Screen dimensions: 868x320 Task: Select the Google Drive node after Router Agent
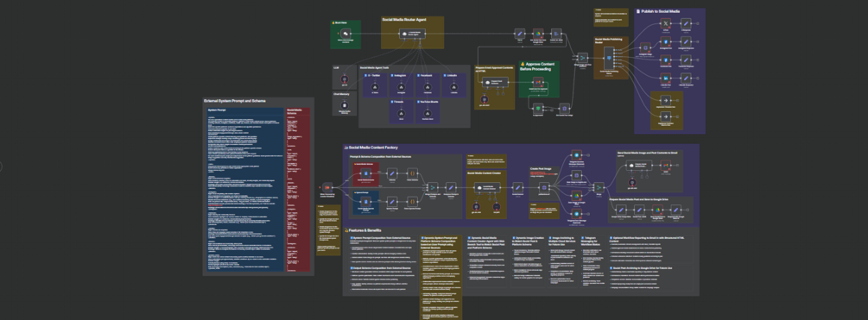[x=537, y=33]
